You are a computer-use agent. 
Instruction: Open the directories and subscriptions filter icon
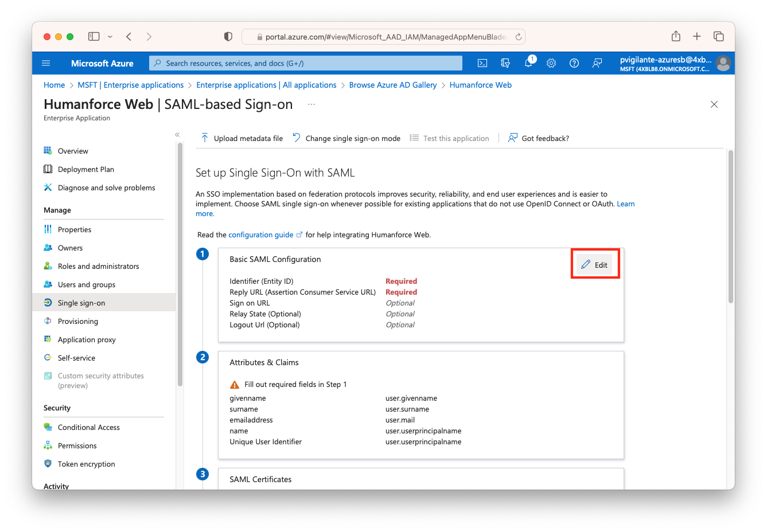505,63
